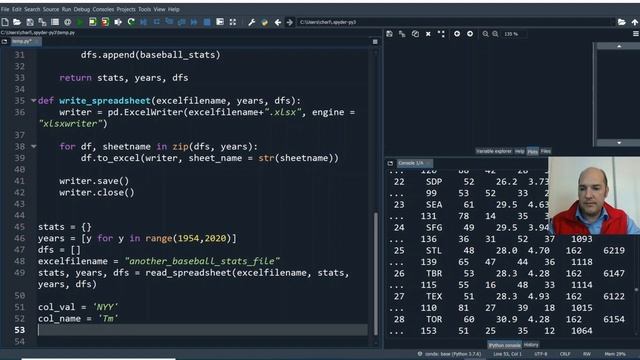
Task: Run cell and advance icon
Action: [105, 22]
